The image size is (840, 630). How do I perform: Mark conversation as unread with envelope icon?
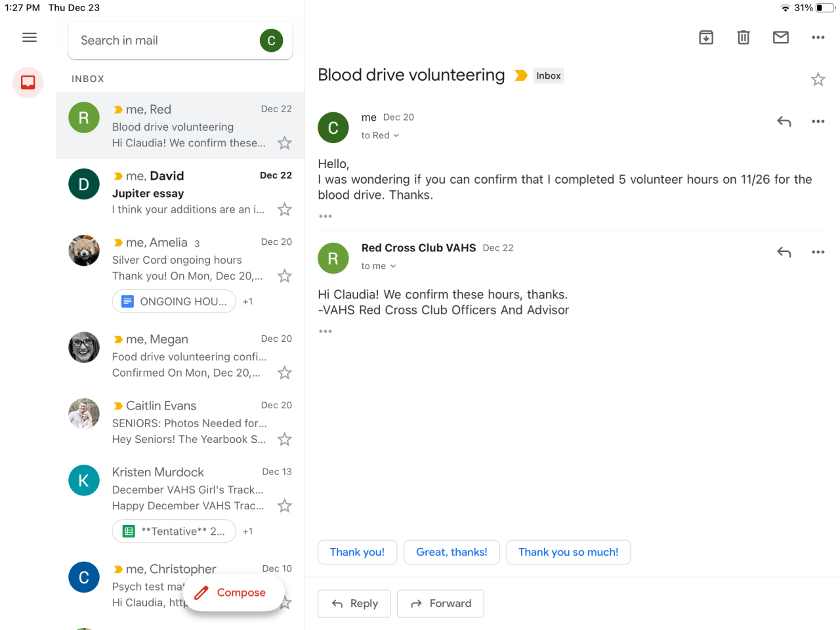pyautogui.click(x=781, y=37)
